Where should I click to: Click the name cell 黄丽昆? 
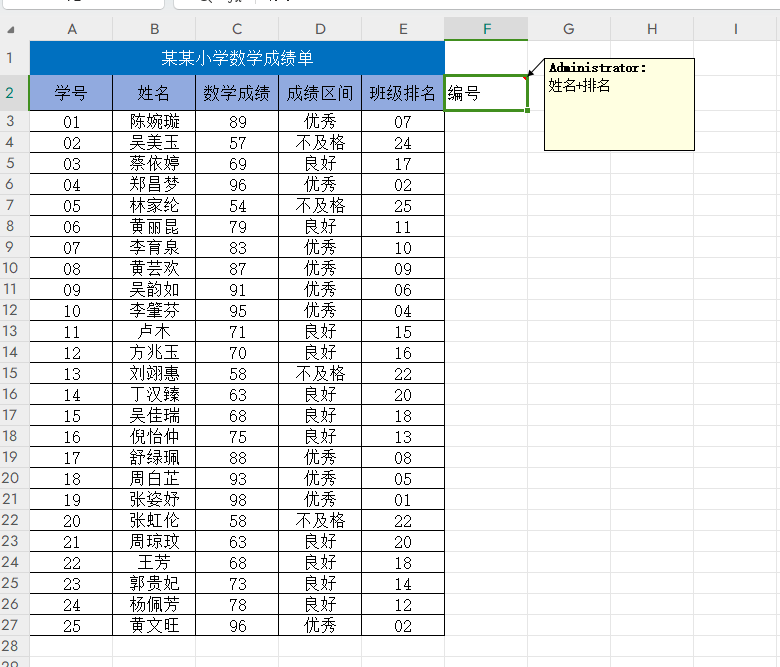(x=154, y=226)
